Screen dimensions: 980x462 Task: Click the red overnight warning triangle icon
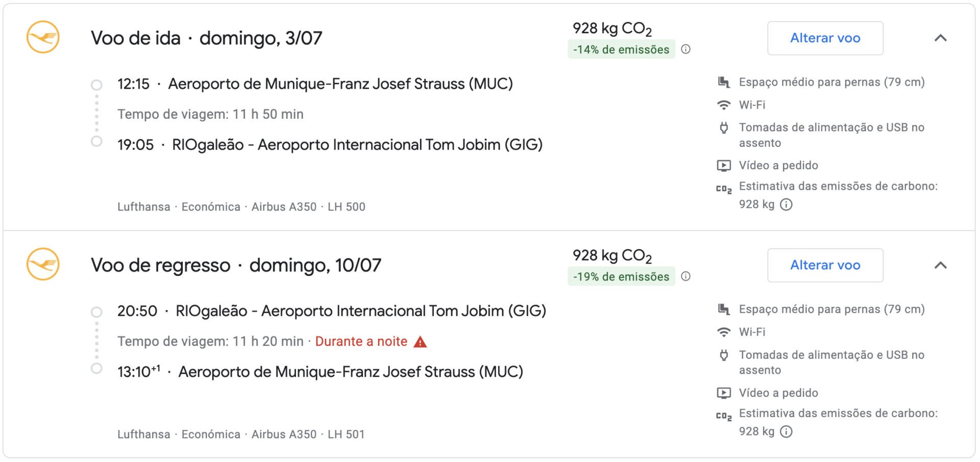[420, 342]
